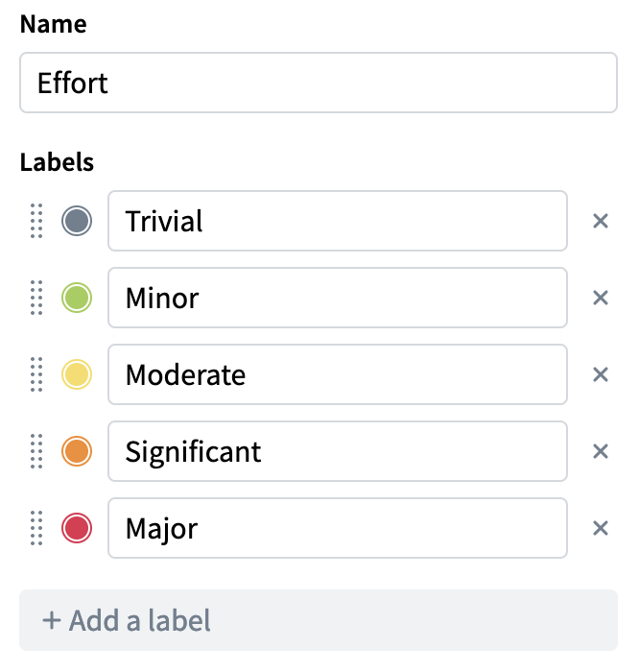This screenshot has height=672, width=639.
Task: Click the drag handle beside Major
Action: (x=36, y=528)
